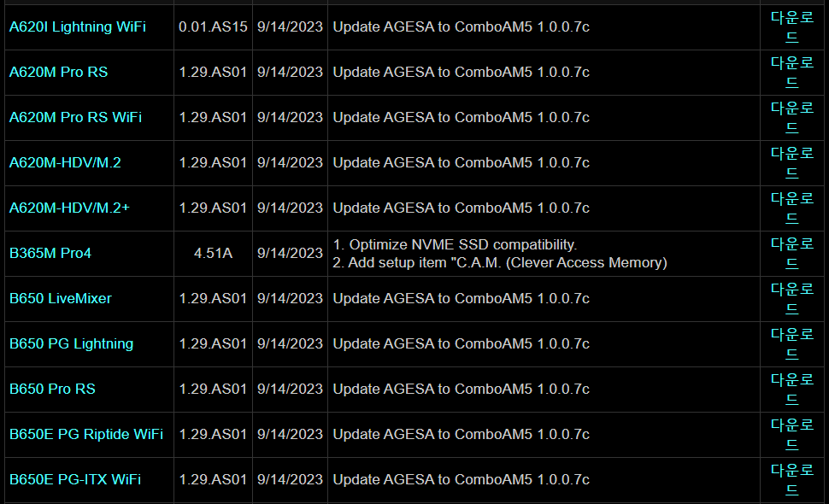
Task: Select version 1.29.AS01 in A620M-HDV/M.2+ row
Action: (213, 208)
